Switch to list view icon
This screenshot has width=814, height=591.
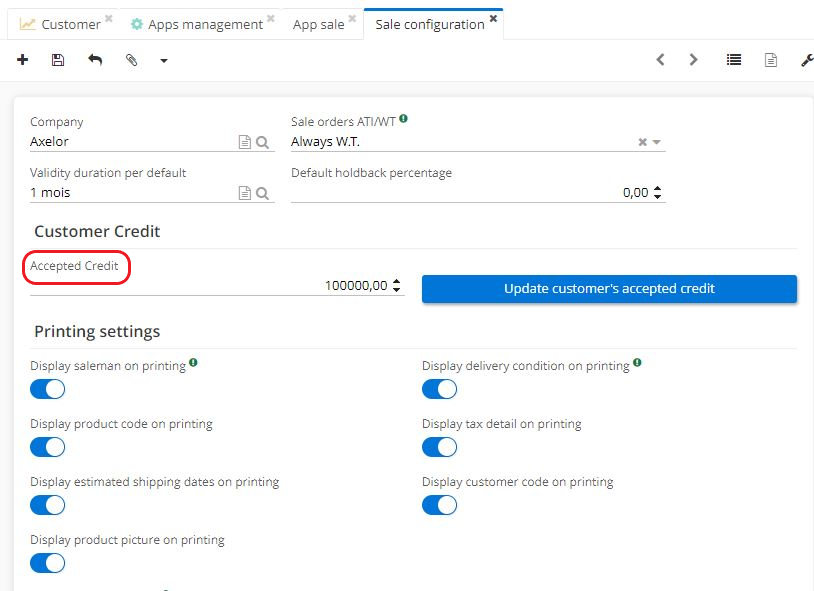tap(734, 60)
